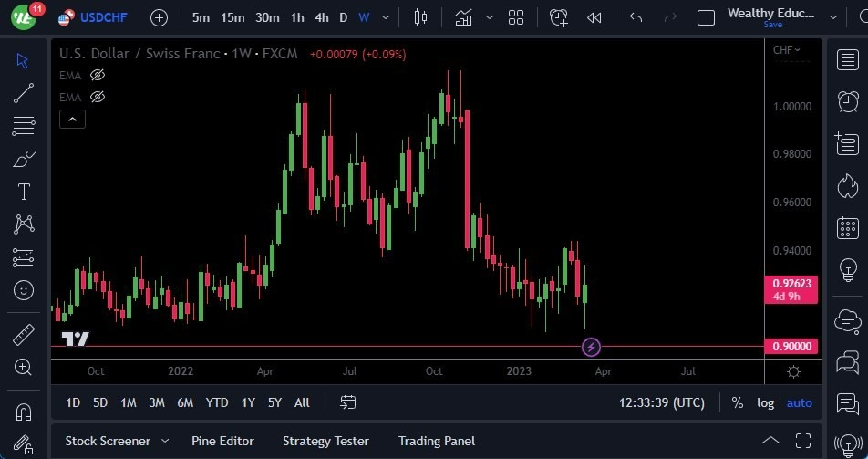Switch to the 4h timeframe
The height and width of the screenshot is (459, 868).
click(322, 17)
